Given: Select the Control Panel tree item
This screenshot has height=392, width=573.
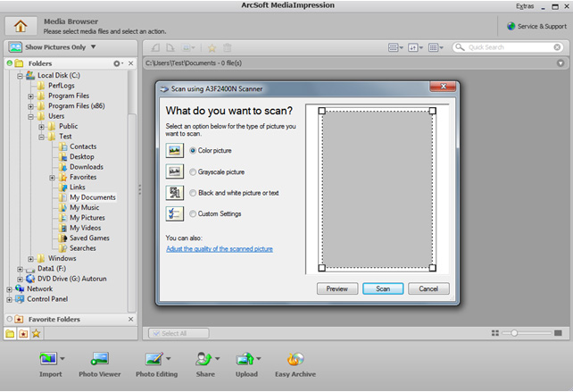Looking at the screenshot, I should coord(47,299).
